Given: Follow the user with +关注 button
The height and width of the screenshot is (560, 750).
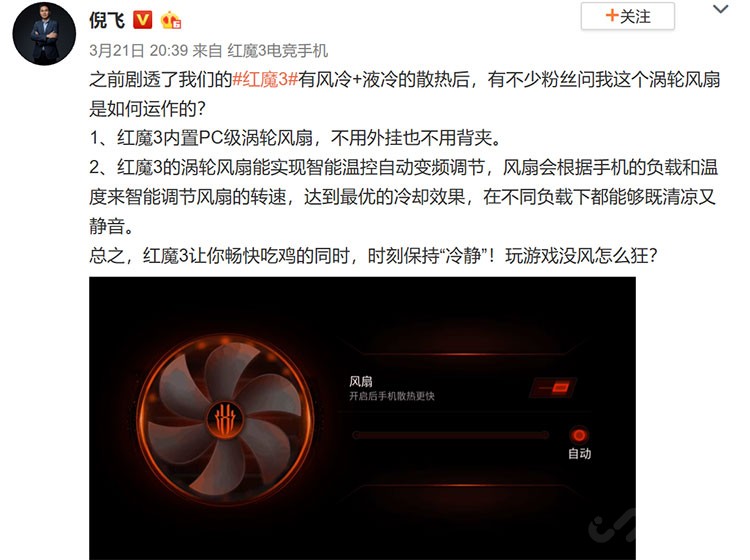Looking at the screenshot, I should pos(628,16).
